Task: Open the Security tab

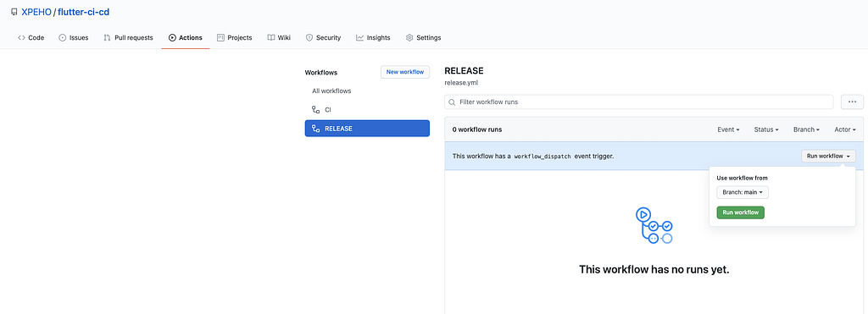Action: coord(323,37)
